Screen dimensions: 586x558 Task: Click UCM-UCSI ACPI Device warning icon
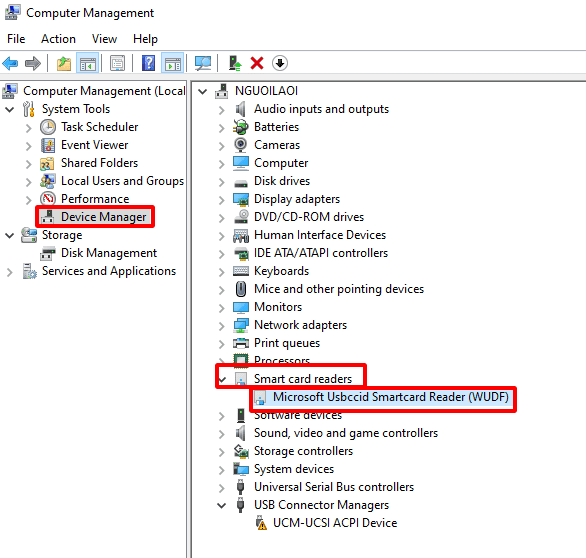[261, 523]
